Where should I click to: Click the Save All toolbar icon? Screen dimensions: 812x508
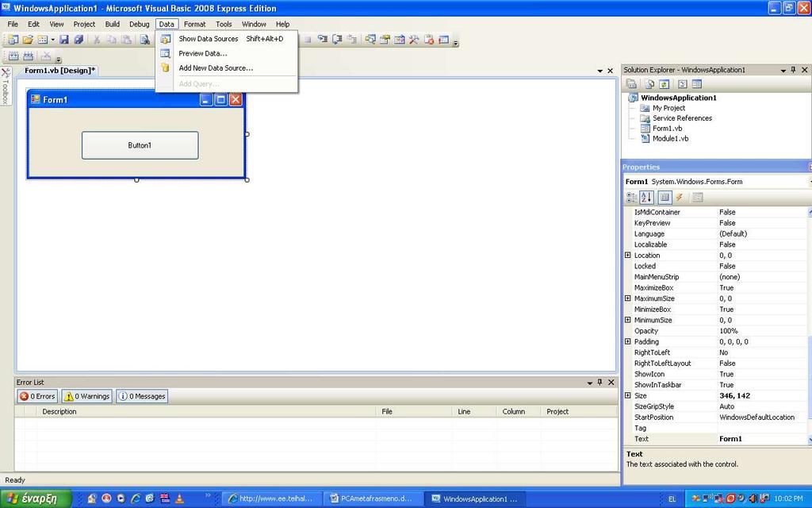[x=79, y=40]
